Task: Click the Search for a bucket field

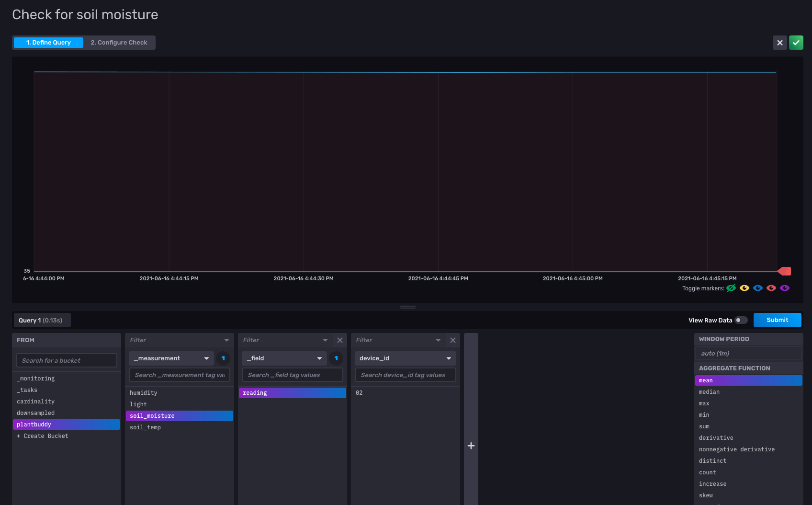Action: point(67,360)
